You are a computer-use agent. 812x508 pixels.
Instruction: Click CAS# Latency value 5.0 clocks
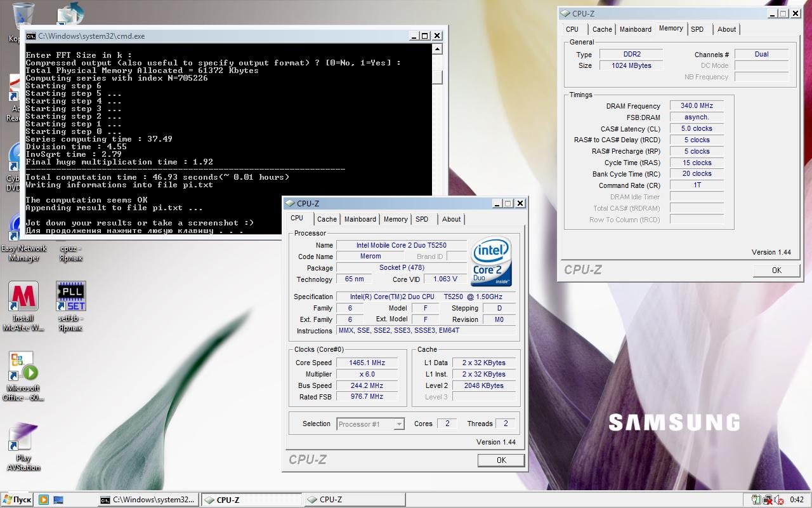point(697,129)
